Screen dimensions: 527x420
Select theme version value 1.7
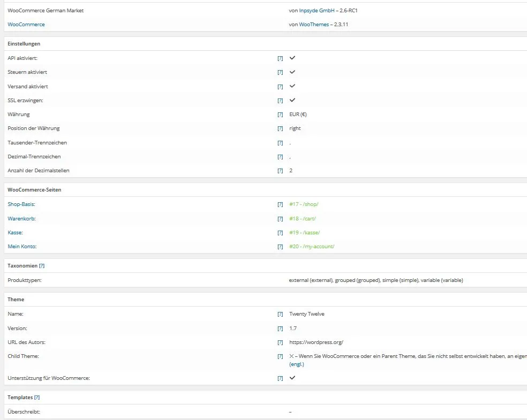click(293, 329)
